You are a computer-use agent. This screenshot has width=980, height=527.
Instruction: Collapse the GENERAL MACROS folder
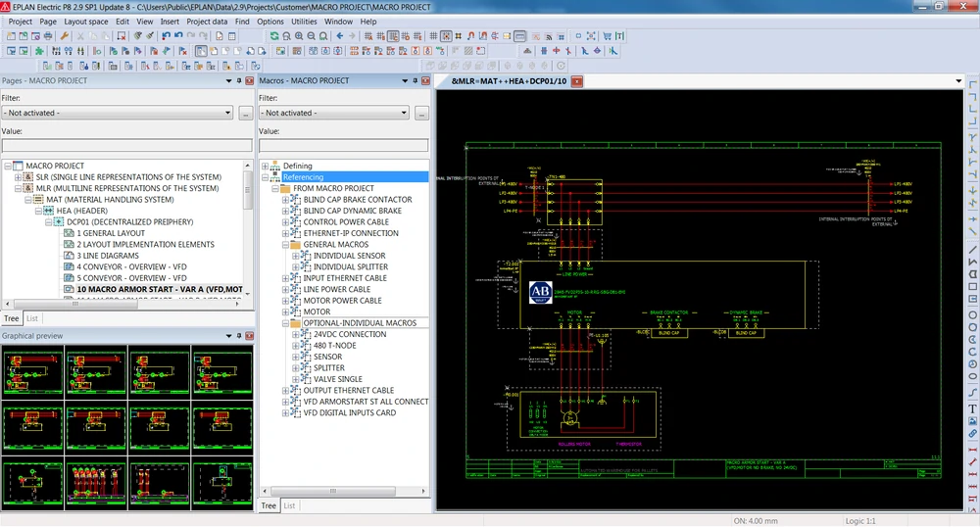[x=285, y=245]
